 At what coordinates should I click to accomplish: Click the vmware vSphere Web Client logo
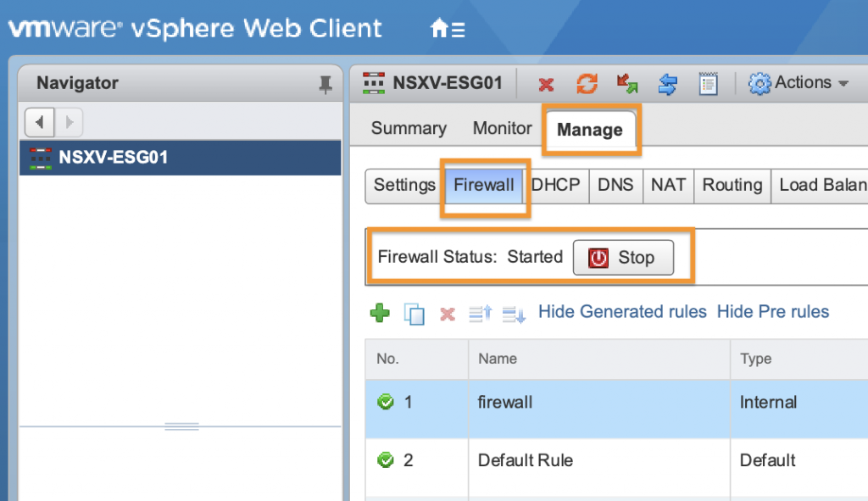195,28
